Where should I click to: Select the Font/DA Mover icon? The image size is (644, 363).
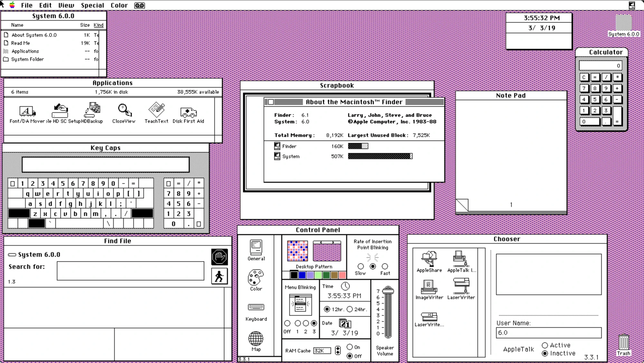tap(27, 111)
